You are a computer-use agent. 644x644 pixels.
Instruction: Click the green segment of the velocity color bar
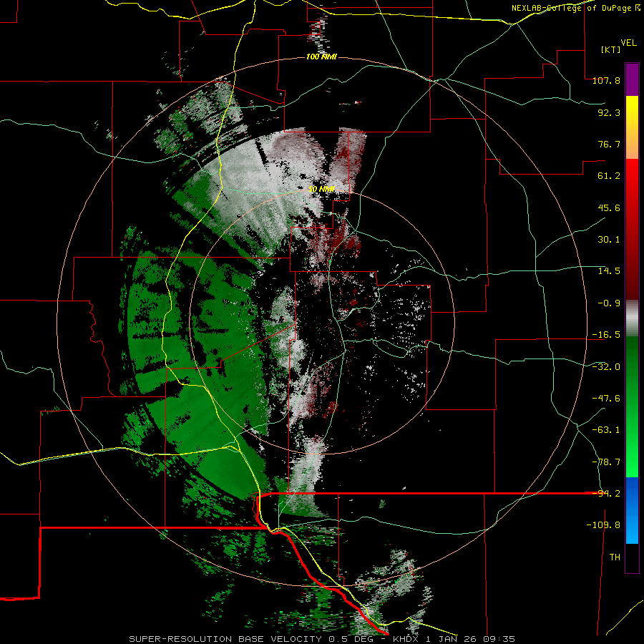pos(632,406)
